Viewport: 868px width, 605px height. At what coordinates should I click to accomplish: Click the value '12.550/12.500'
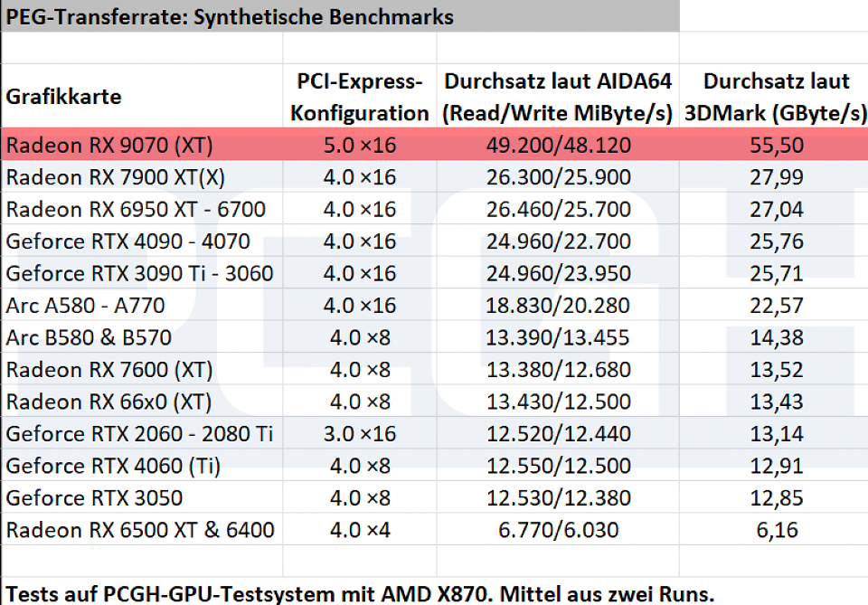click(558, 466)
